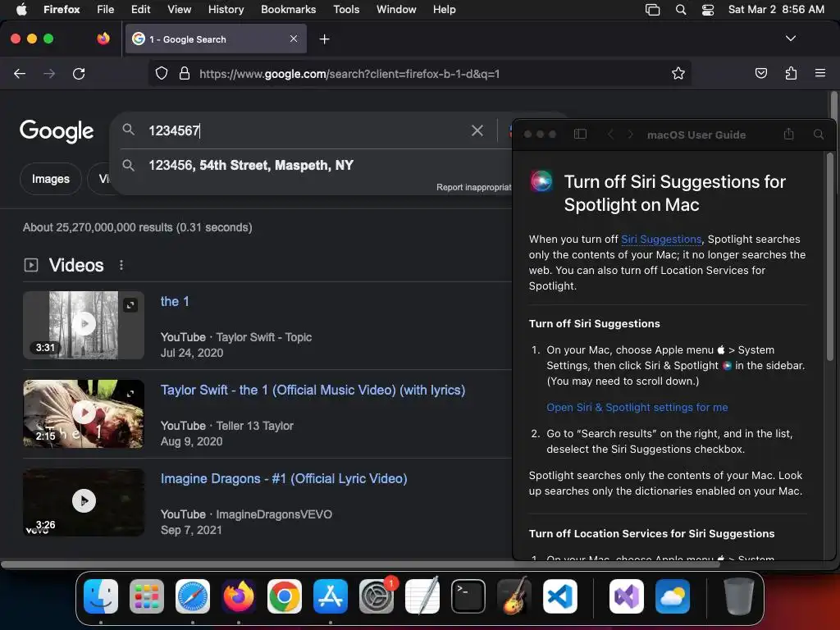Play the Taylor Swift lyrics video thumbnail
This screenshot has height=630, width=840.
(x=84, y=413)
